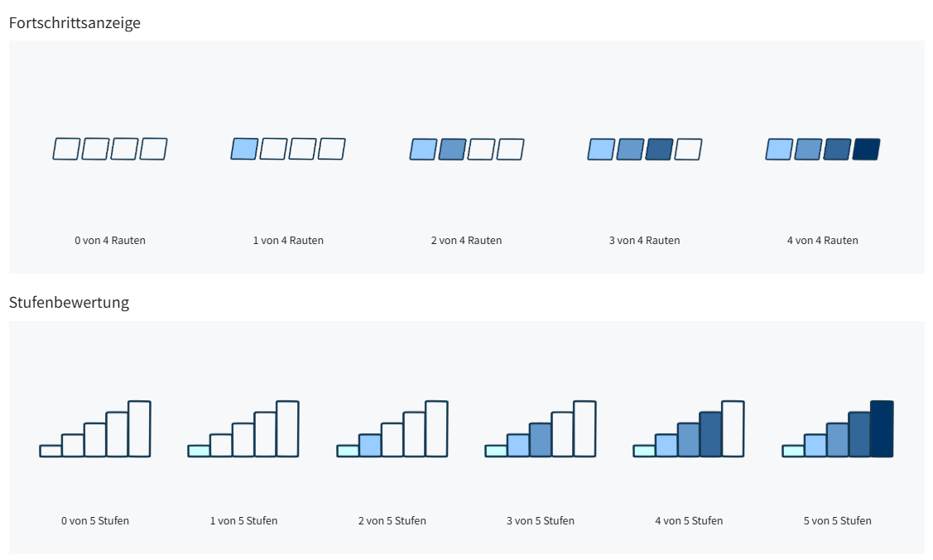Screen dimensions: 933x560
Task: Click the empty 0 von 4 Rauten indicator
Action: point(110,149)
